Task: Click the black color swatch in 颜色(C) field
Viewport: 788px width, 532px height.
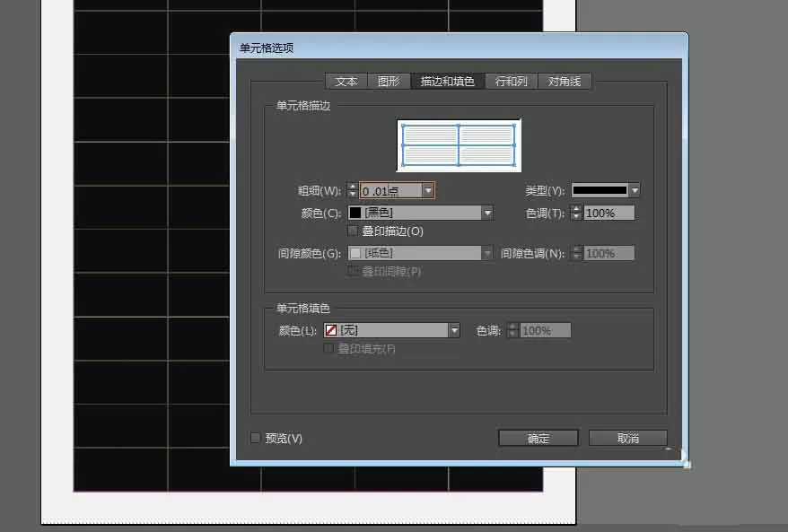Action: coord(355,213)
